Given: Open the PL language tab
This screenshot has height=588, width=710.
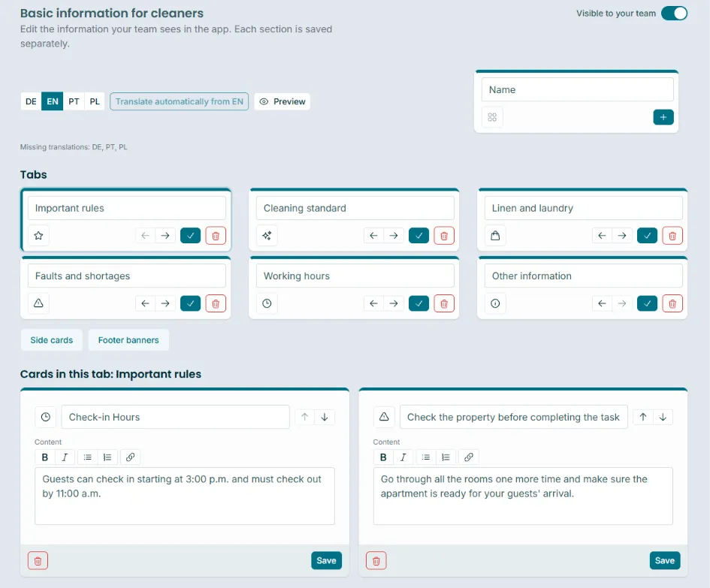Looking at the screenshot, I should (x=95, y=101).
